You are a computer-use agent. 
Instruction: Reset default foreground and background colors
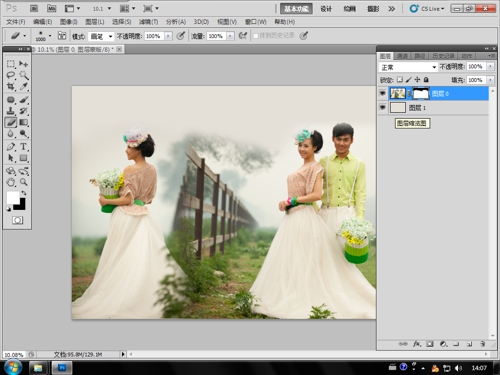[x=8, y=209]
